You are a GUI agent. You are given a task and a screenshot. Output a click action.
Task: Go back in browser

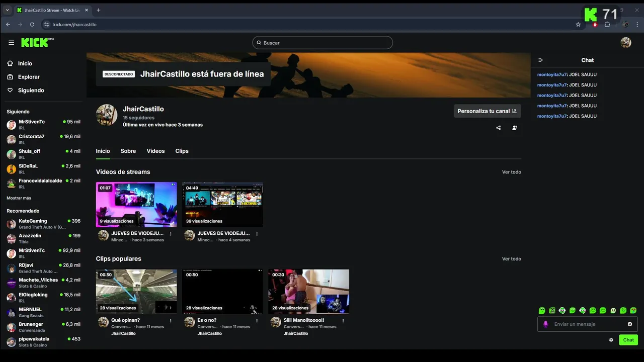pyautogui.click(x=8, y=24)
